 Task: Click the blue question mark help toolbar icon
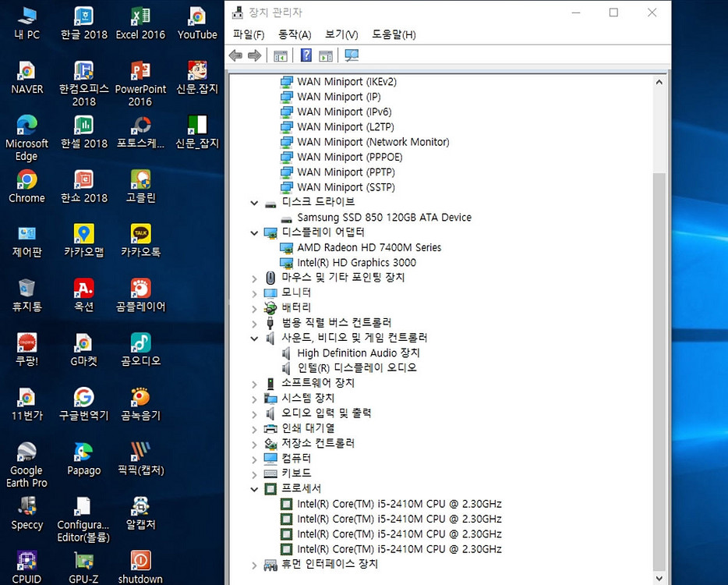[x=306, y=55]
